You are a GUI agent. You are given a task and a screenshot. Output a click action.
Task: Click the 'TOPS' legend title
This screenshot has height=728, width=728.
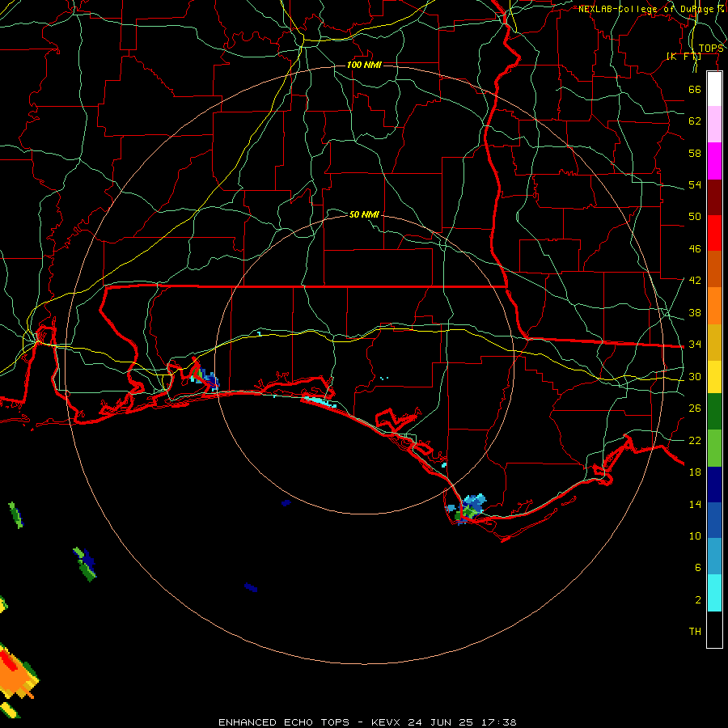pos(711,49)
